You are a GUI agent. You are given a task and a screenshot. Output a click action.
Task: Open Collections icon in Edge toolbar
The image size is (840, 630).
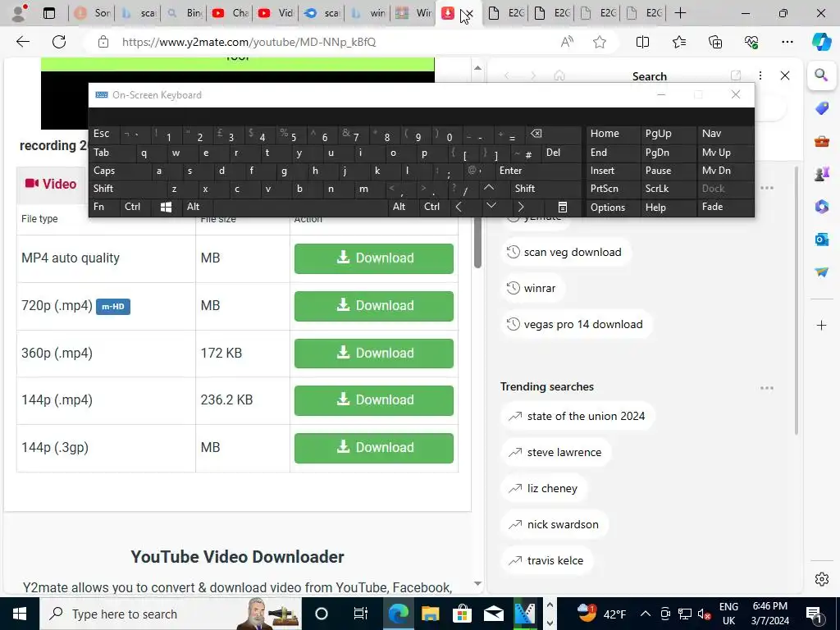coord(715,42)
